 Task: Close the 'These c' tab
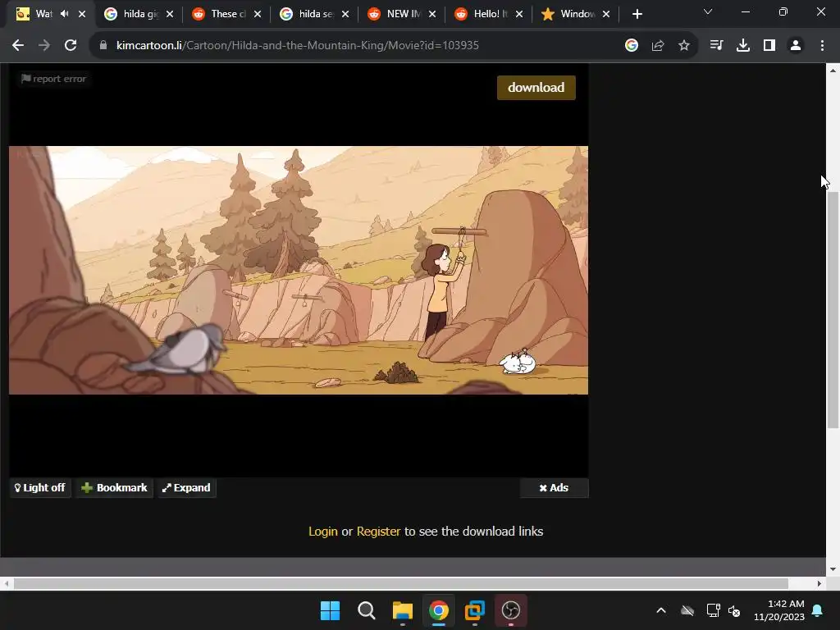[258, 14]
